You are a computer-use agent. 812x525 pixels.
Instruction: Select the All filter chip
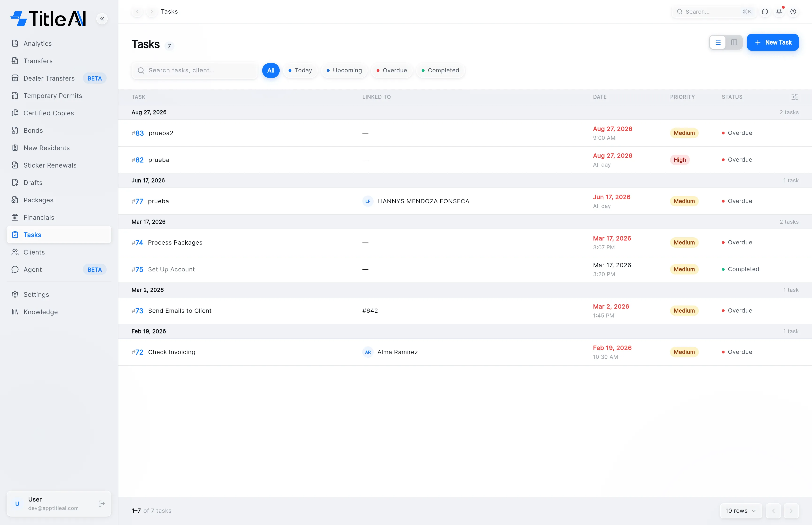point(271,71)
